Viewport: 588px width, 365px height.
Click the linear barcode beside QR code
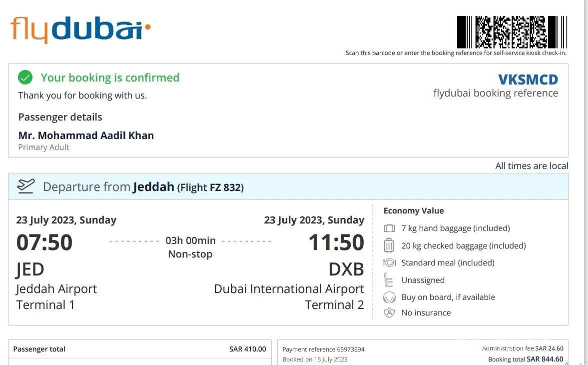[x=465, y=31]
